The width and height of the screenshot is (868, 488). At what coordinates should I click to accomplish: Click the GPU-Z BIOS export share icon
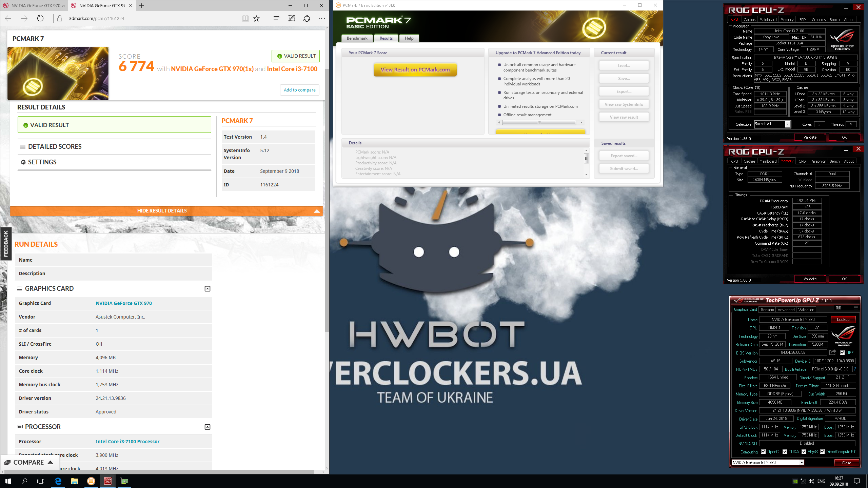point(832,352)
